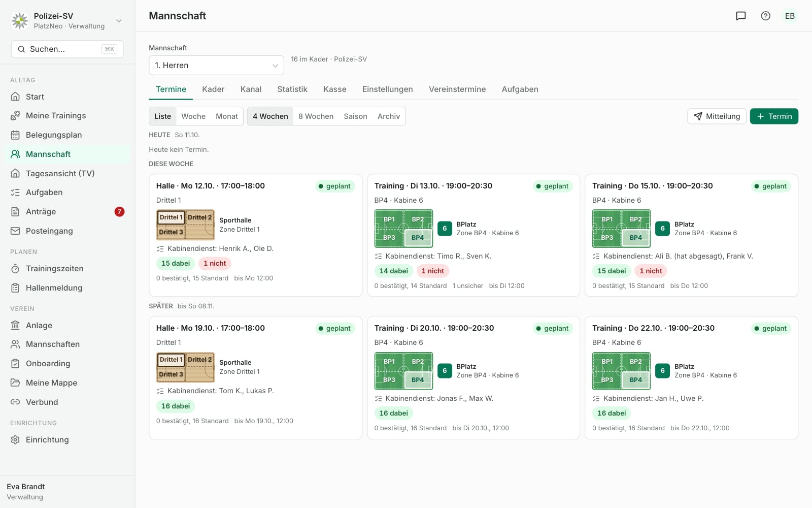Open the Einstellungen tab
Viewport: 812px width, 508px height.
pos(388,89)
